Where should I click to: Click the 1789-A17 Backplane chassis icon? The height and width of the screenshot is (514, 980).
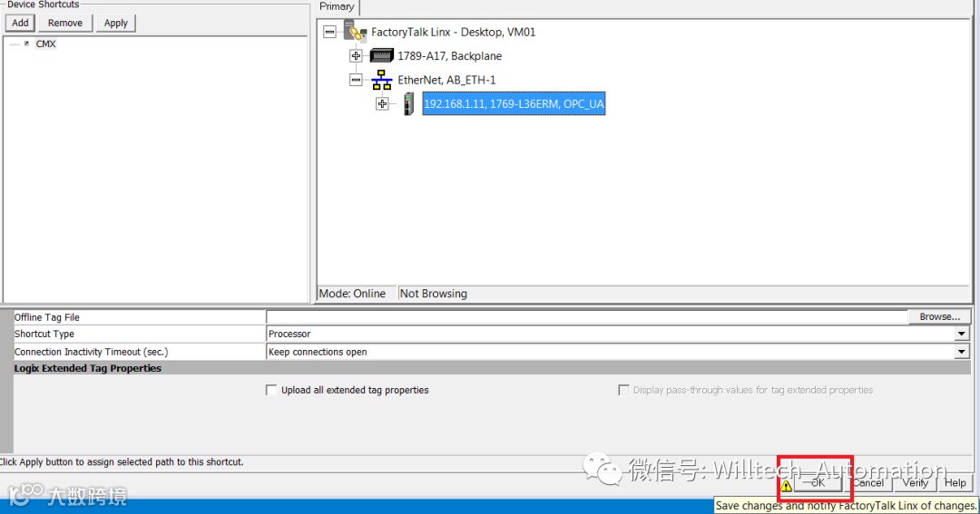click(382, 55)
